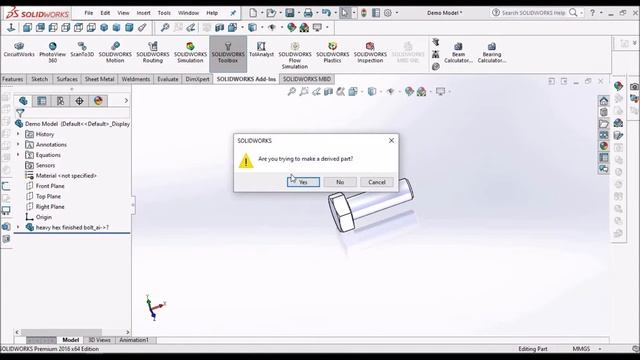Switch to the 3D Views bottom tab

(x=99, y=340)
